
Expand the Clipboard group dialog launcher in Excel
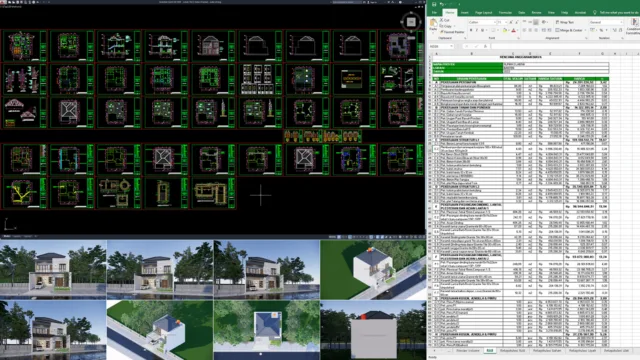tap(465, 38)
